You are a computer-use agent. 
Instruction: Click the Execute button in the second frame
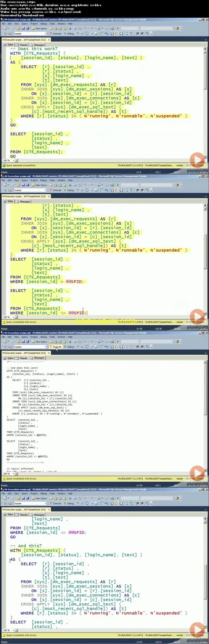point(56,190)
